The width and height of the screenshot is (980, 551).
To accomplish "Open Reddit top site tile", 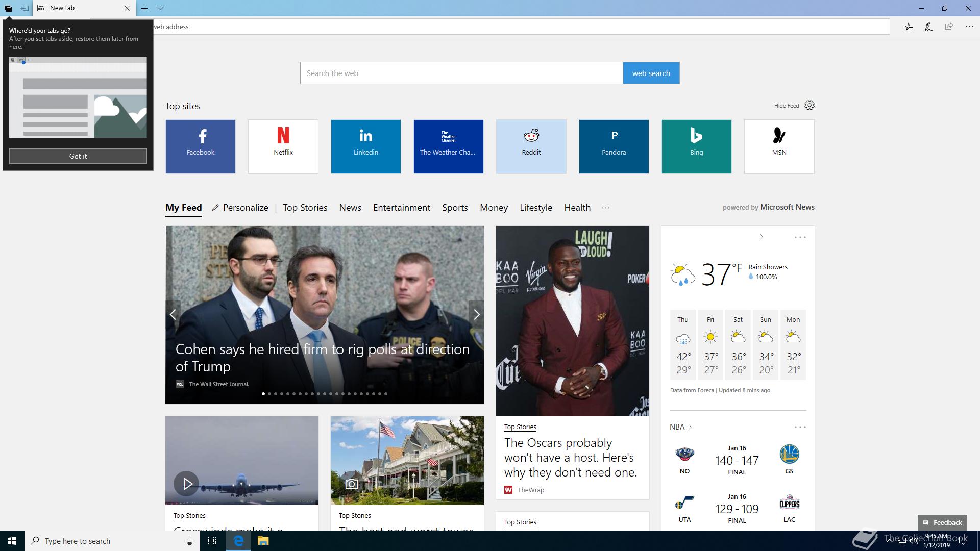I will (531, 146).
